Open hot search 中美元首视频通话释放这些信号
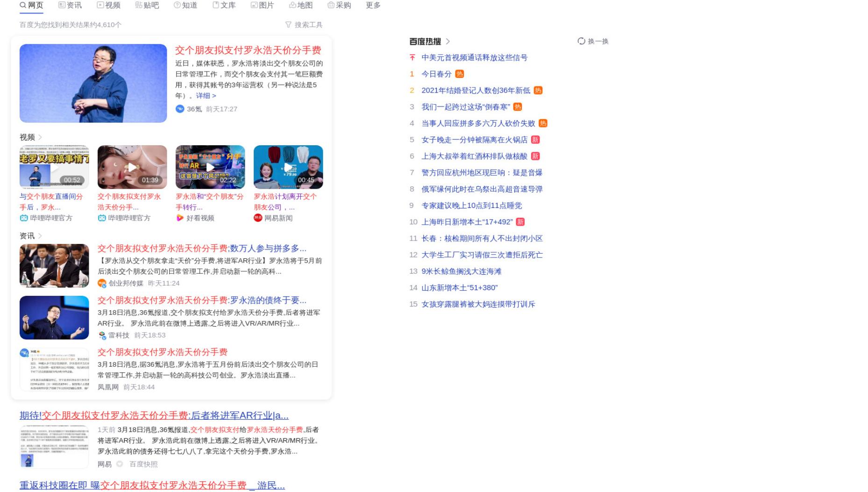Viewport: 868px width, 492px height. (x=475, y=57)
